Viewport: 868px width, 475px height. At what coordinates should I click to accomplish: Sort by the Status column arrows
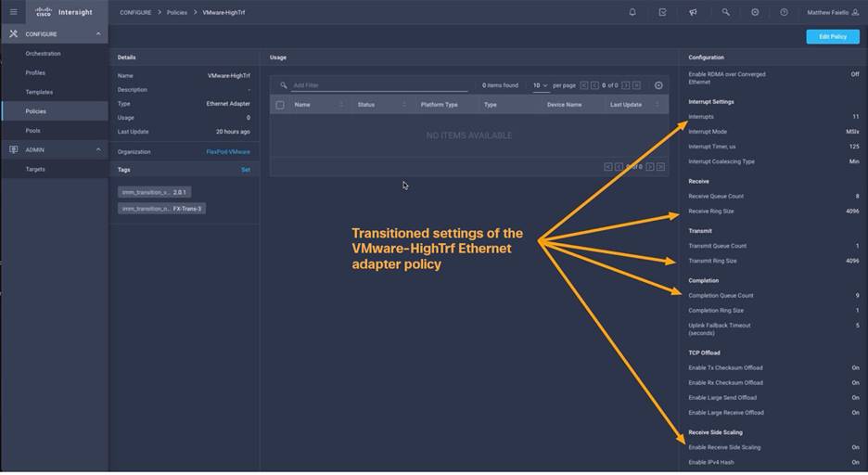(404, 105)
